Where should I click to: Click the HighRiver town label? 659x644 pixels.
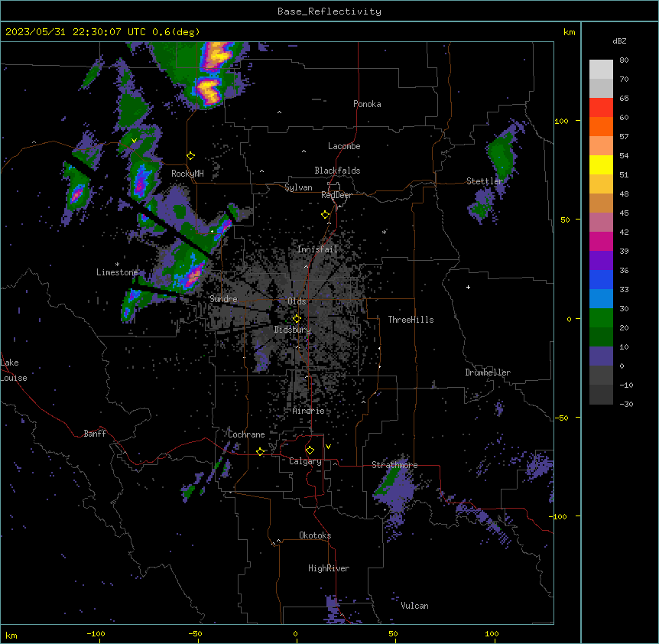(x=329, y=568)
